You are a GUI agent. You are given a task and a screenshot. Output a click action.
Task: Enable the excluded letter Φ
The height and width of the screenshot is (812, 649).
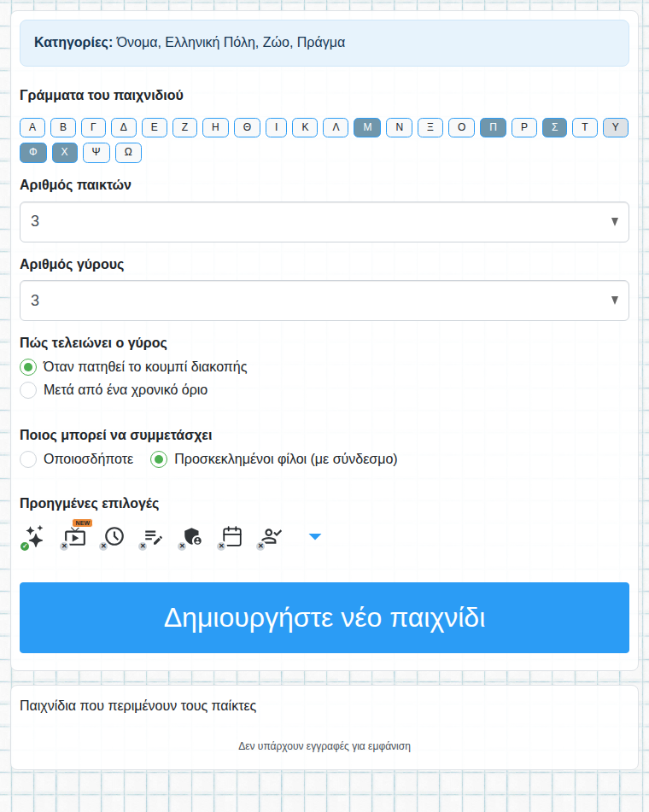tap(33, 153)
